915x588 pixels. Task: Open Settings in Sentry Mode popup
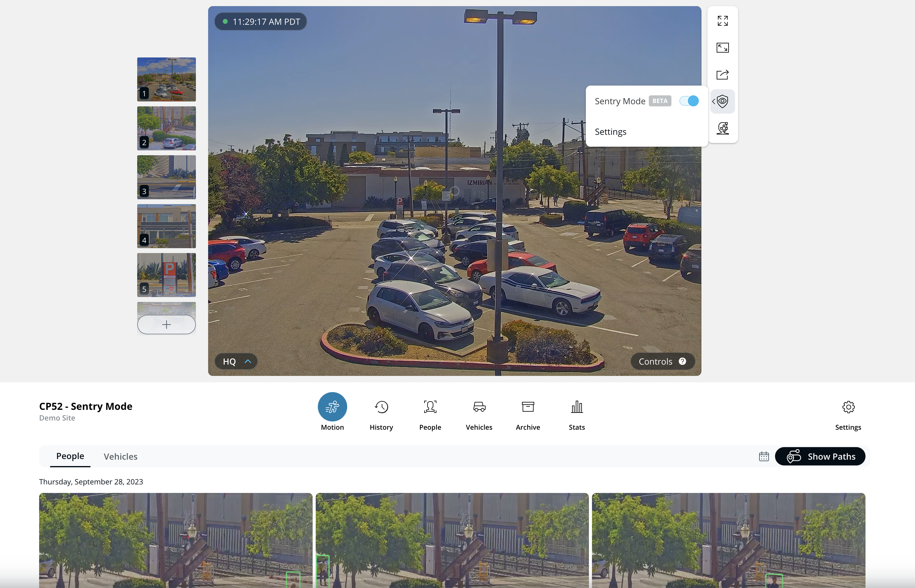(610, 132)
